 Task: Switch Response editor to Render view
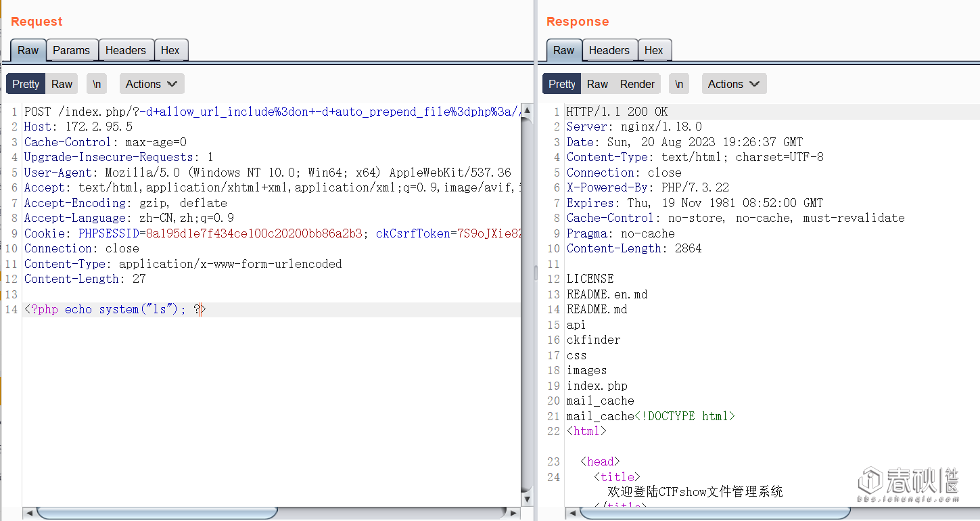click(x=637, y=84)
